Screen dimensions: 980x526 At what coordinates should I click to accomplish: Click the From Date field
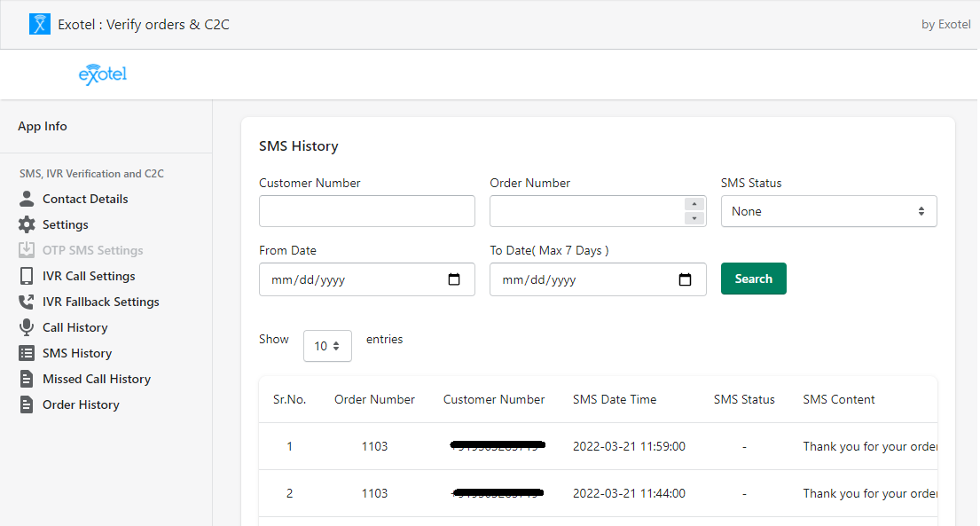pyautogui.click(x=367, y=279)
